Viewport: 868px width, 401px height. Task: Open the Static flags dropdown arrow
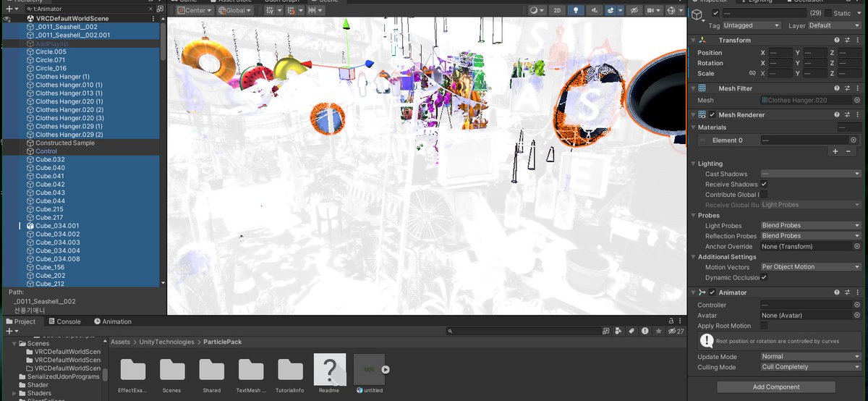[859, 13]
